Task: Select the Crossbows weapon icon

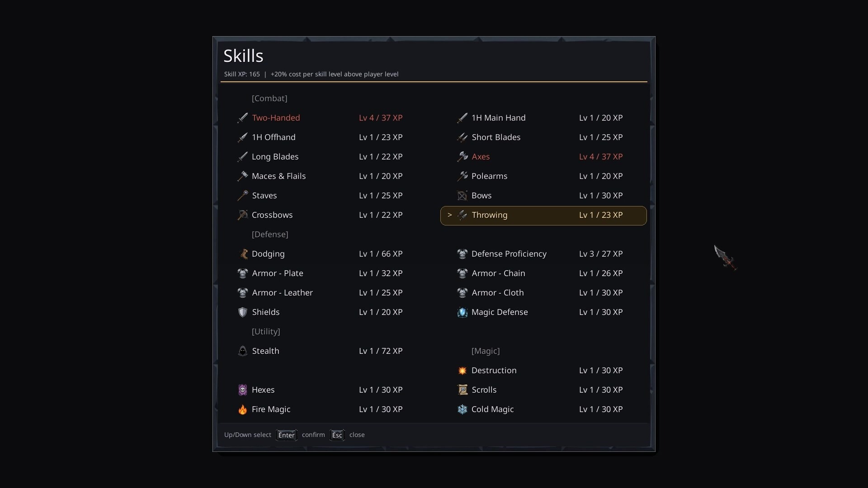Action: [242, 215]
